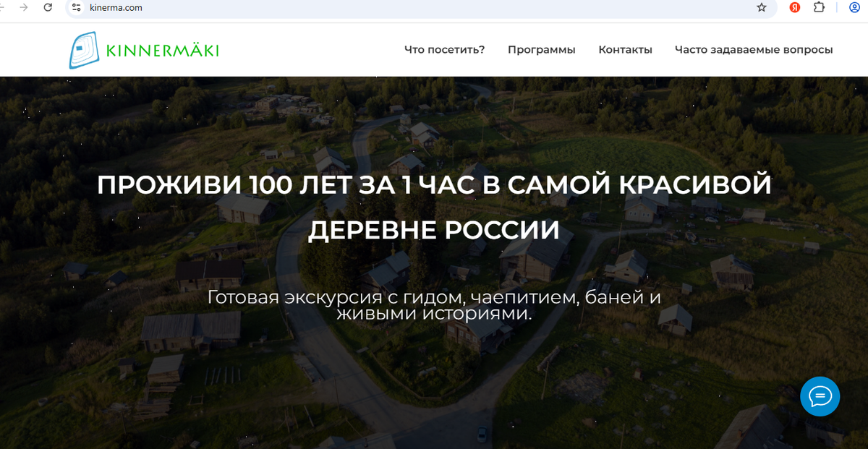This screenshot has height=449, width=868.
Task: Open 'Часто задаваемые вопросы' section
Action: 754,49
